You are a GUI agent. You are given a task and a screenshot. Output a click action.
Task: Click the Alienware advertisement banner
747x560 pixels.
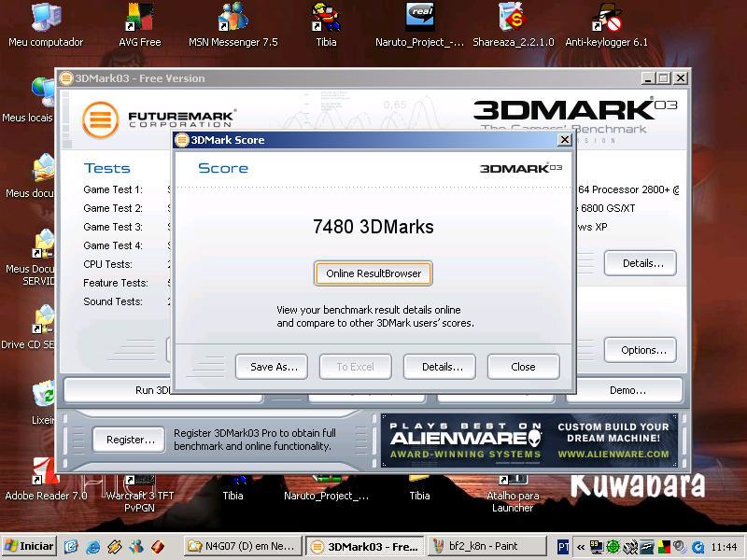tap(529, 441)
